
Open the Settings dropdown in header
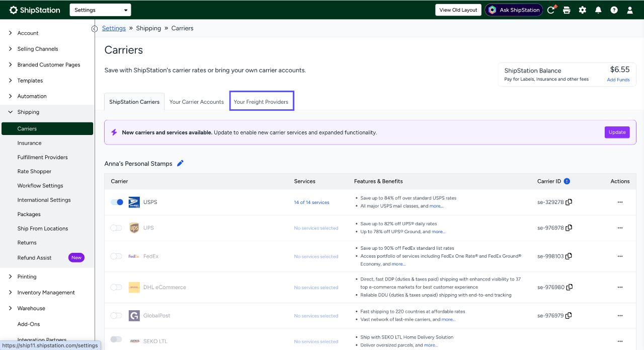coord(100,10)
